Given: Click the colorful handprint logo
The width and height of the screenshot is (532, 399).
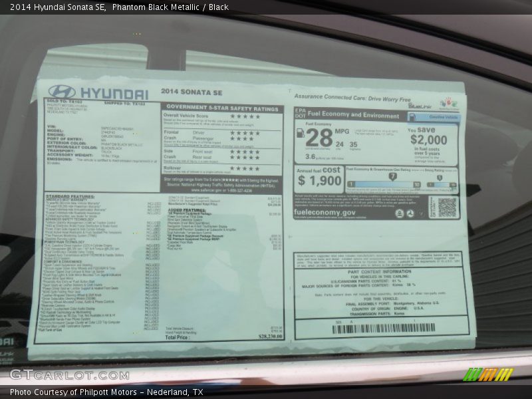Looking at the screenshot, I should point(448,104).
